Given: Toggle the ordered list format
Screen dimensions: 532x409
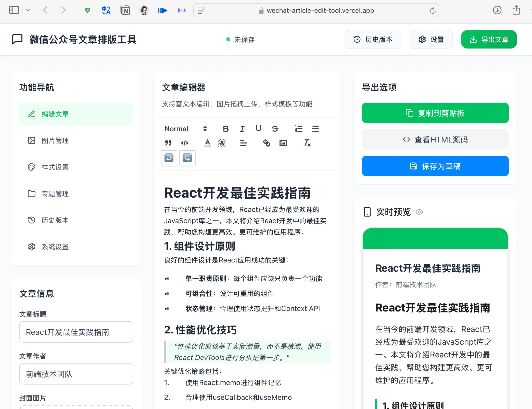Looking at the screenshot, I should pyautogui.click(x=299, y=129).
